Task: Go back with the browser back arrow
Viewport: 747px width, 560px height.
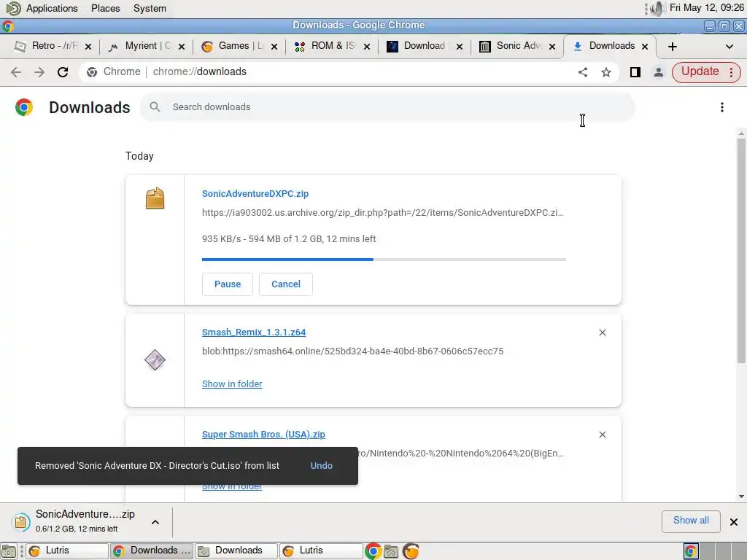Action: pos(16,72)
